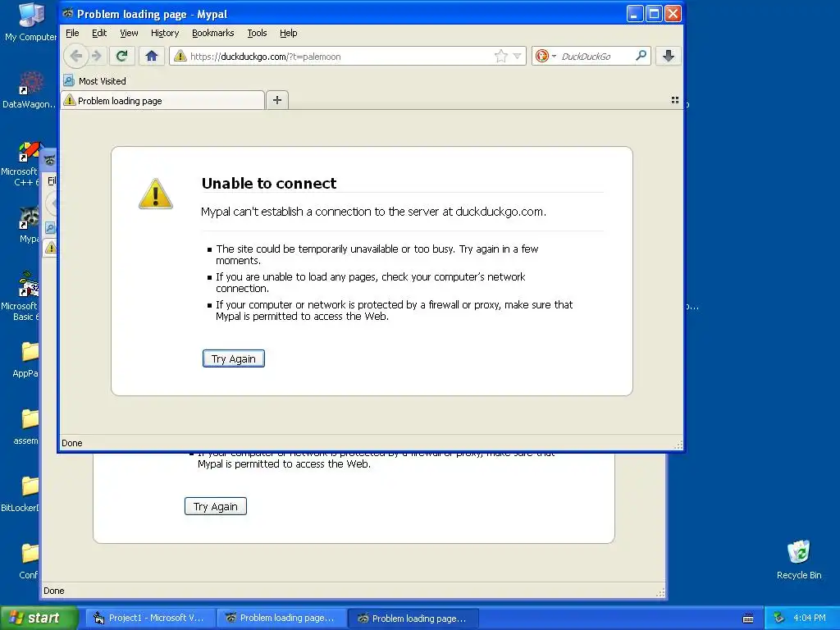Image resolution: width=840 pixels, height=630 pixels.
Task: Open DataWagon desktop shortcut
Action: coord(29,90)
